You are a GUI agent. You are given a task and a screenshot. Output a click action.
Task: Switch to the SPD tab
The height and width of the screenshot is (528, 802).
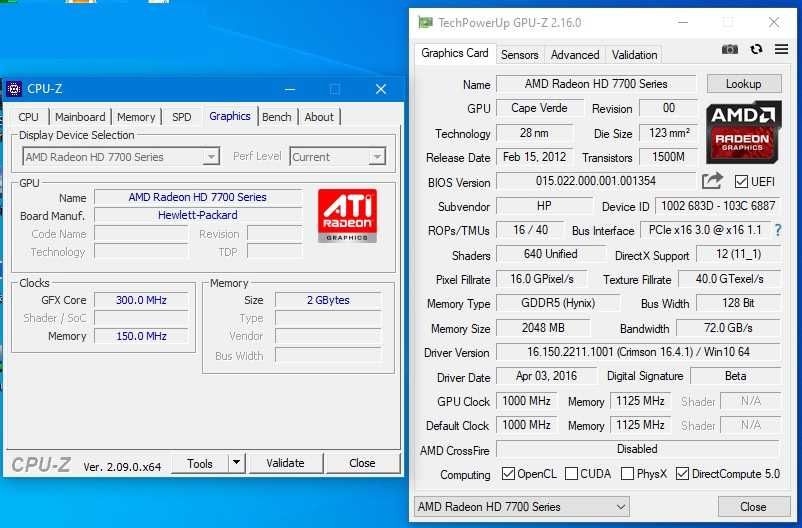(x=182, y=117)
